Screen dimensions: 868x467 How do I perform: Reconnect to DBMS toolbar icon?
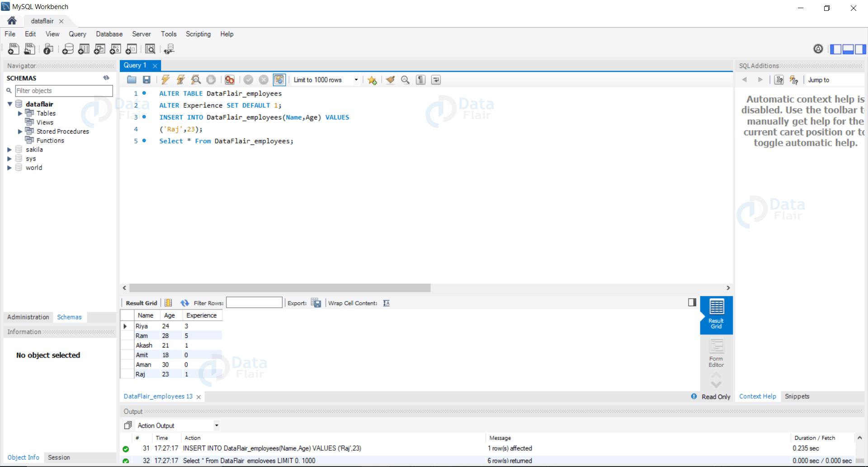pos(169,49)
